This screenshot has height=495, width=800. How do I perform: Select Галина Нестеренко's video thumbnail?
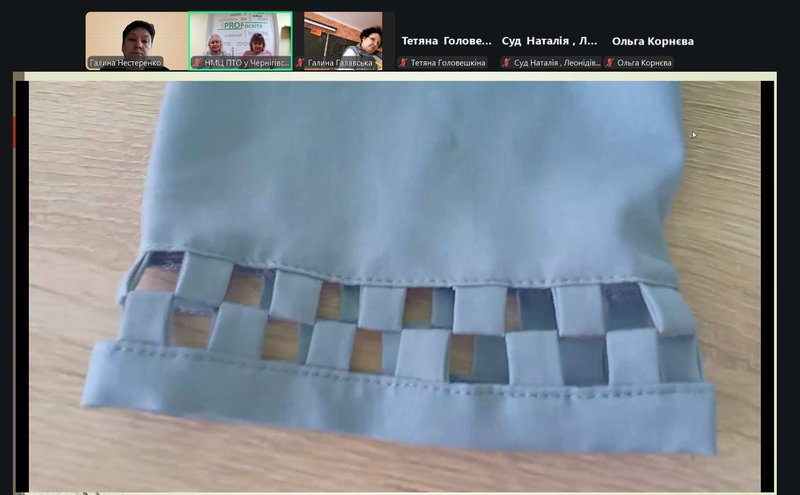[136, 35]
